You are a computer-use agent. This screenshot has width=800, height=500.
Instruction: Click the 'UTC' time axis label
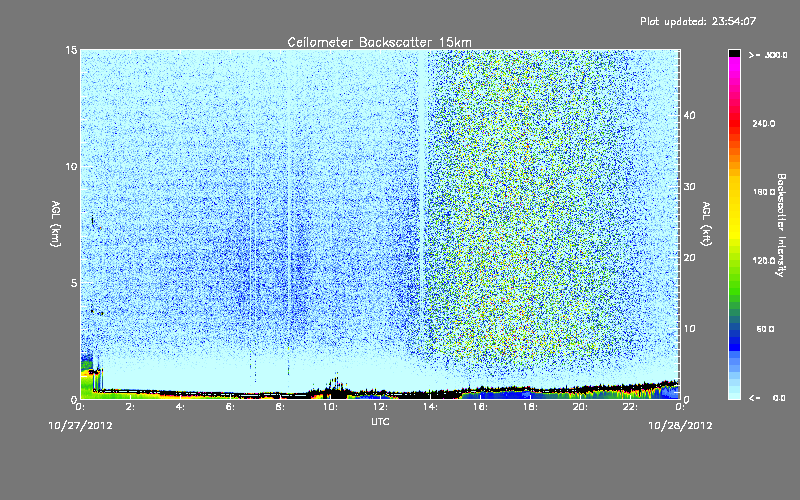pyautogui.click(x=380, y=421)
